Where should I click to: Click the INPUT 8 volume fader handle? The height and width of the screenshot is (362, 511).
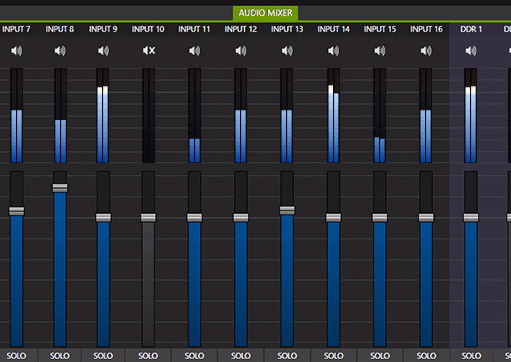coord(60,188)
